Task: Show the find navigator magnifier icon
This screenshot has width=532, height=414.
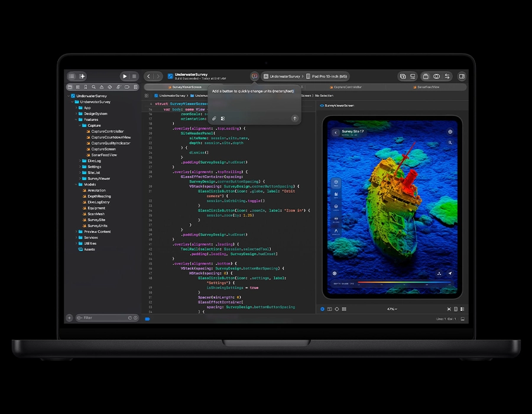Action: [93, 87]
